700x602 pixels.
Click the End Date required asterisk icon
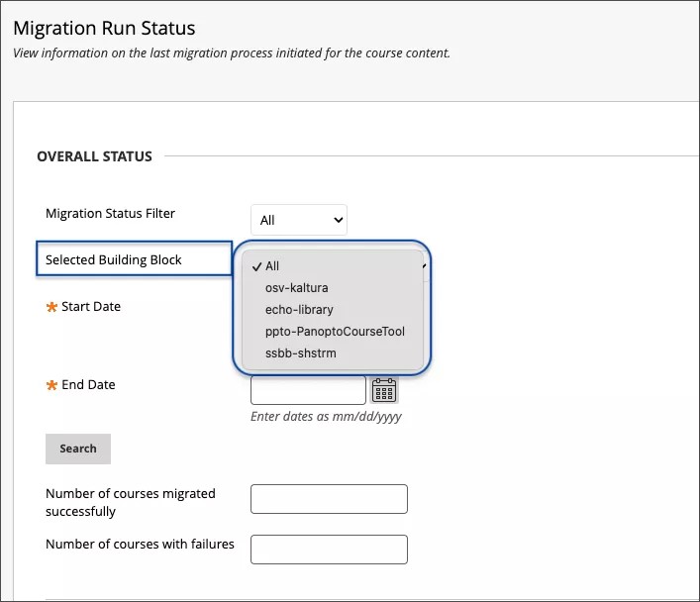[51, 385]
